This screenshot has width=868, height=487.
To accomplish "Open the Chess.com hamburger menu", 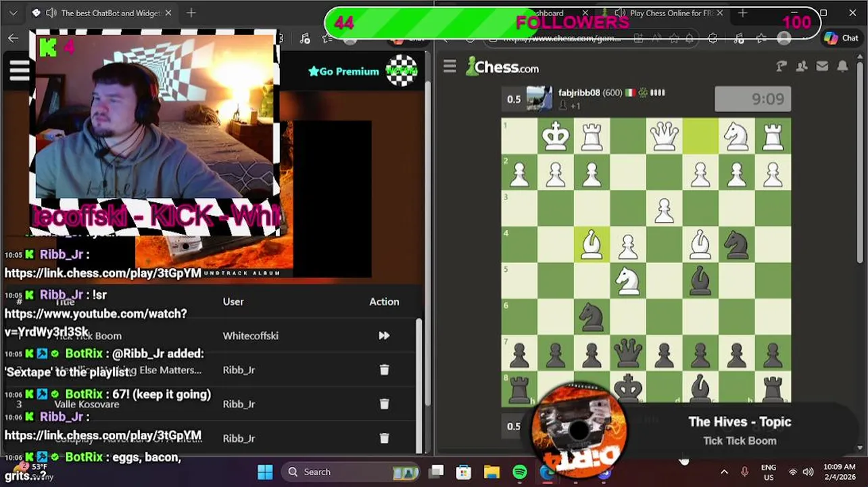I will point(450,66).
